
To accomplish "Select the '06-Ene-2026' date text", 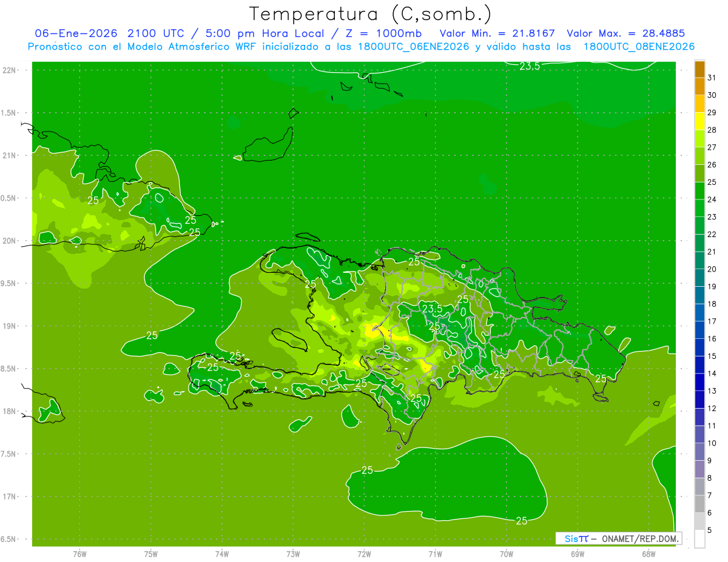I will pos(76,33).
